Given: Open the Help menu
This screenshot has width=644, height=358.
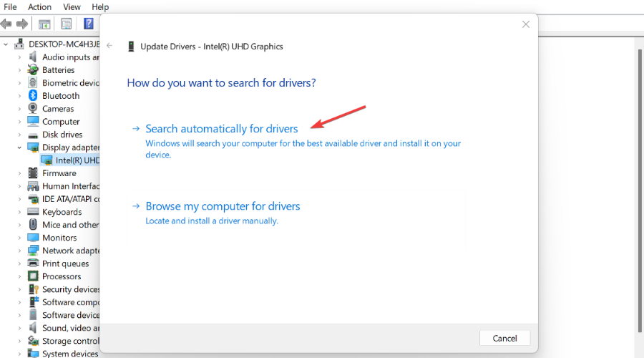Looking at the screenshot, I should click(100, 7).
